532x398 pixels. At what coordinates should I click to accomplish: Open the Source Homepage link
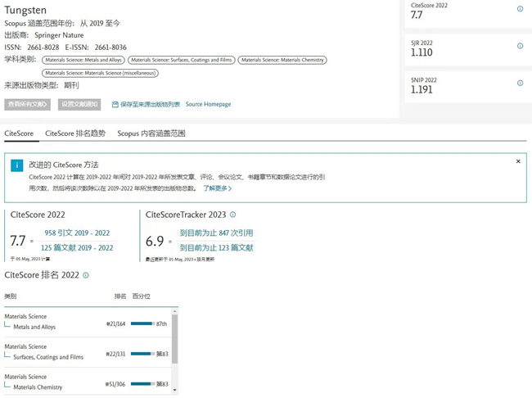[208, 105]
